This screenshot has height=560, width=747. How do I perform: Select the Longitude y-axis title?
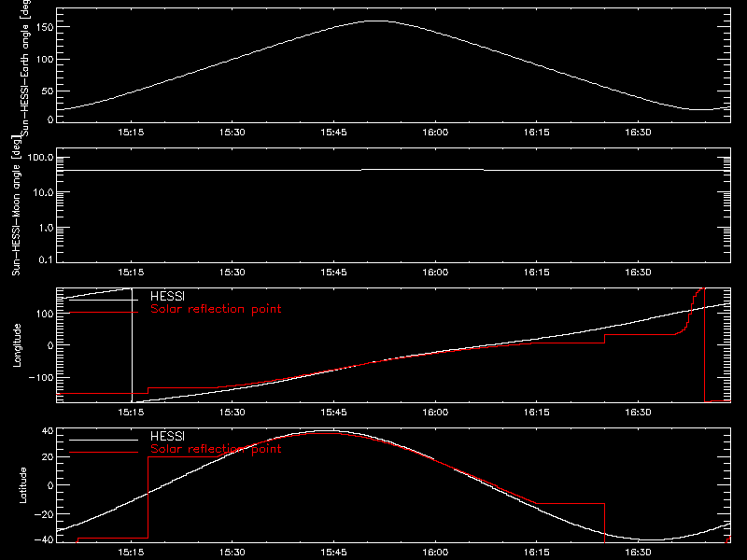[17, 345]
